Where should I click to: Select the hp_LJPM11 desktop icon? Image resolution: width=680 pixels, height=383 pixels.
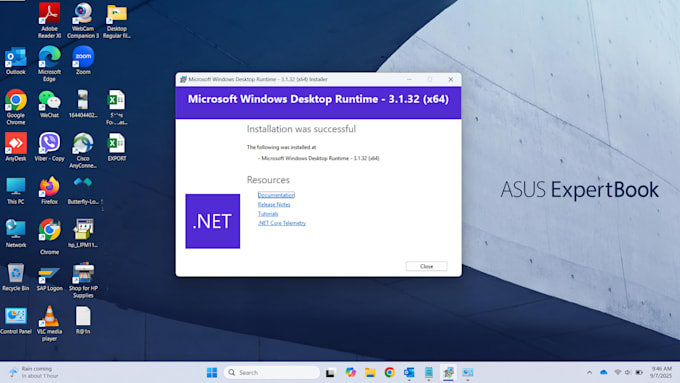coord(83,233)
